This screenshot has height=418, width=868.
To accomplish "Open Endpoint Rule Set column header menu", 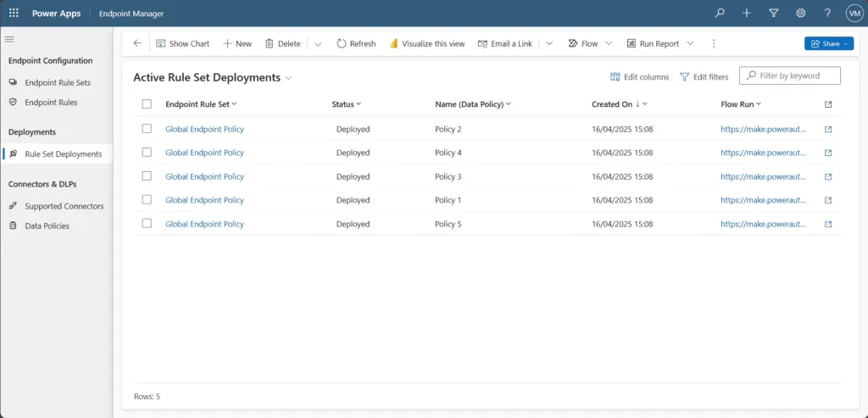I will pos(201,104).
